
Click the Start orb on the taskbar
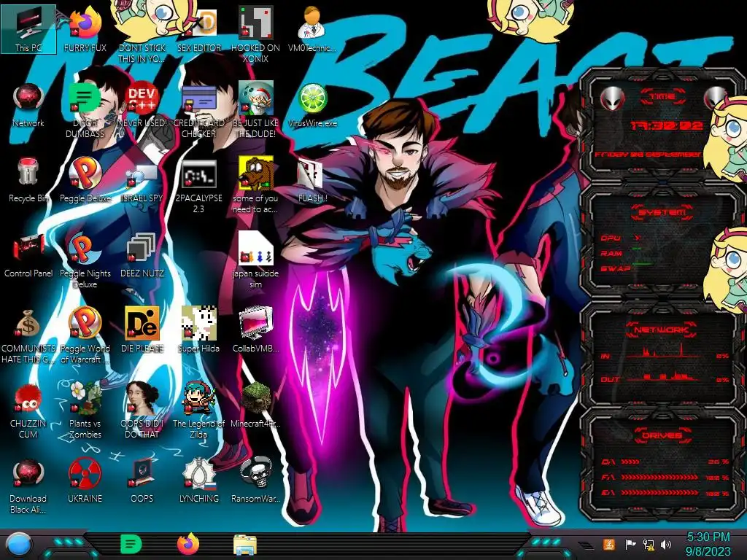19,545
